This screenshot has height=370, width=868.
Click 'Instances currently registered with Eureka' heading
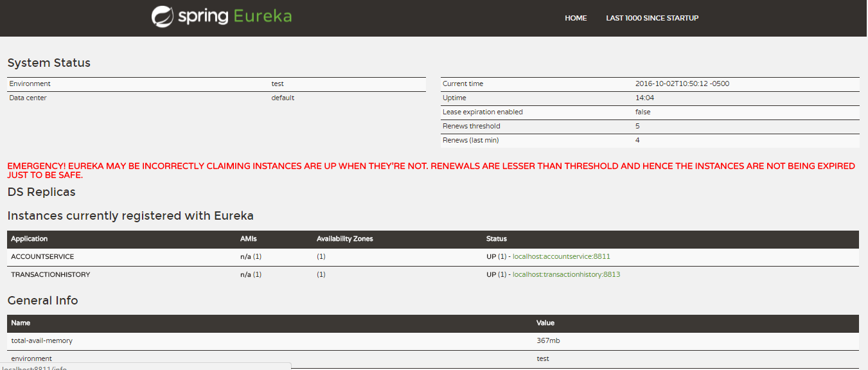(130, 216)
